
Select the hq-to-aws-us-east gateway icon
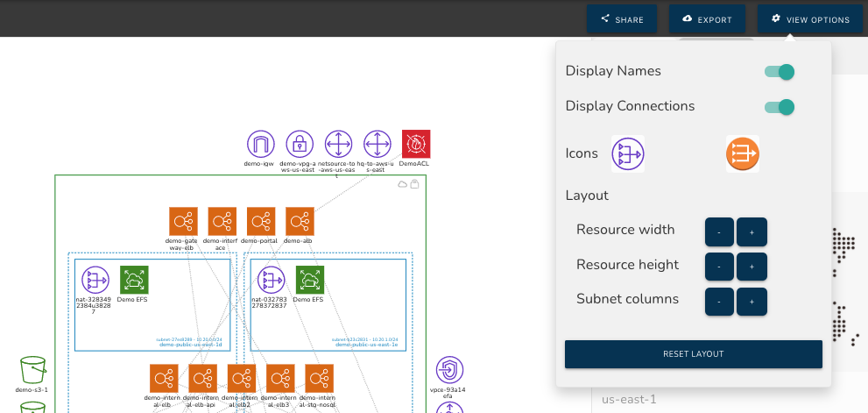click(x=377, y=144)
